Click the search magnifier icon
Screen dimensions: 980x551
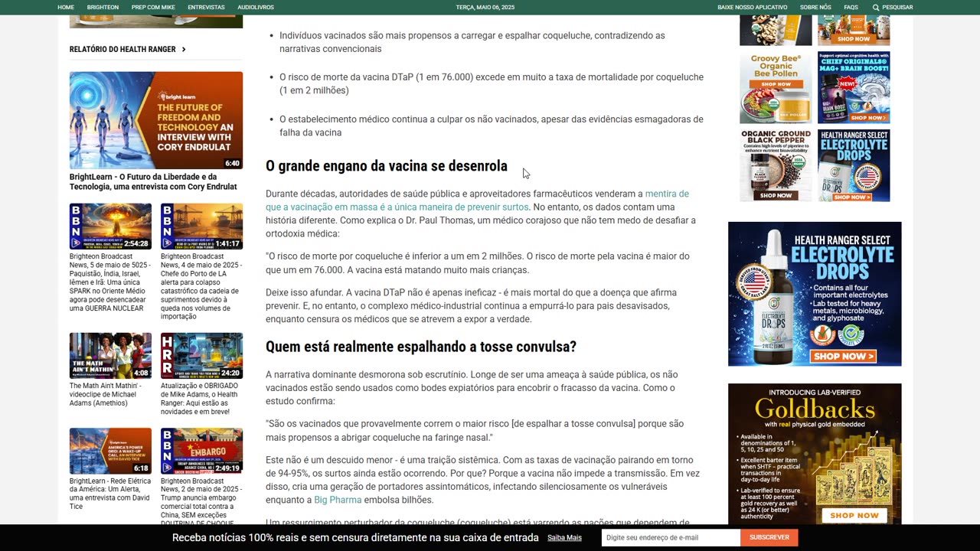point(876,7)
